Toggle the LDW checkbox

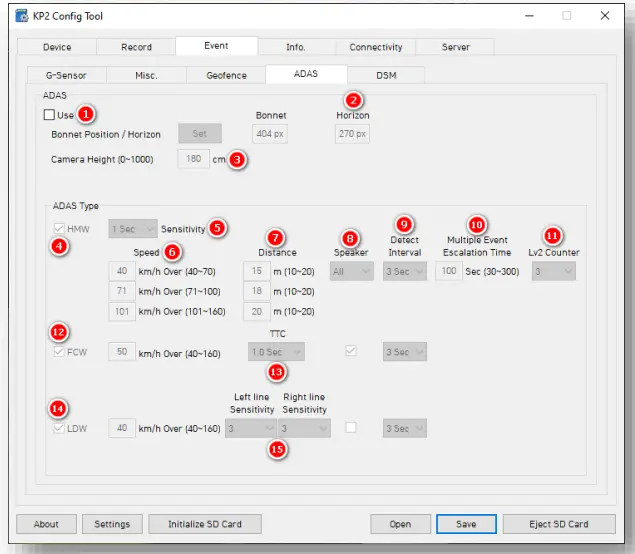coord(59,428)
